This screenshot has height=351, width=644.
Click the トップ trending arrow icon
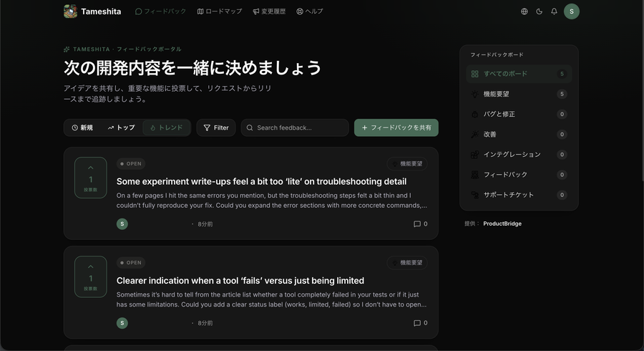[110, 128]
